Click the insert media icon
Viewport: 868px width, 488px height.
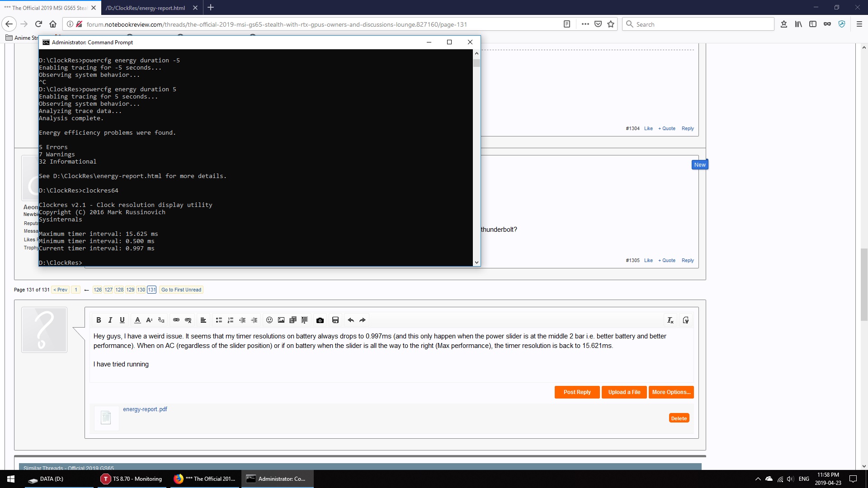(293, 320)
